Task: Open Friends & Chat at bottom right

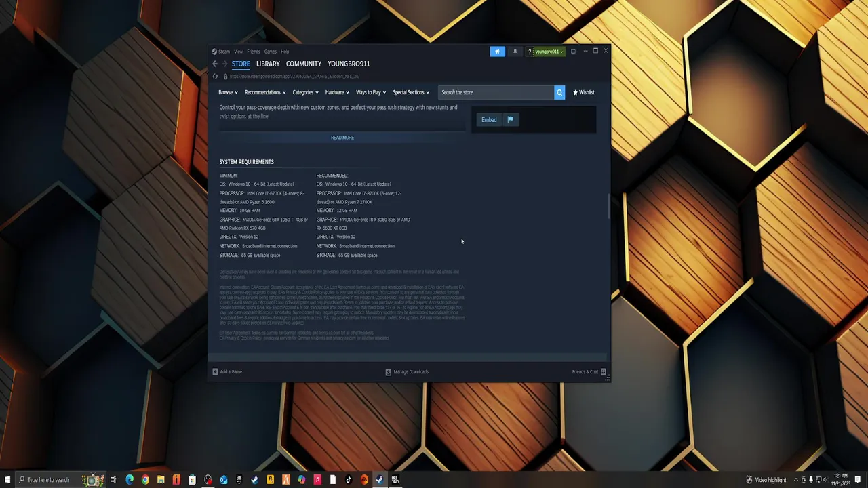Action: tap(589, 371)
